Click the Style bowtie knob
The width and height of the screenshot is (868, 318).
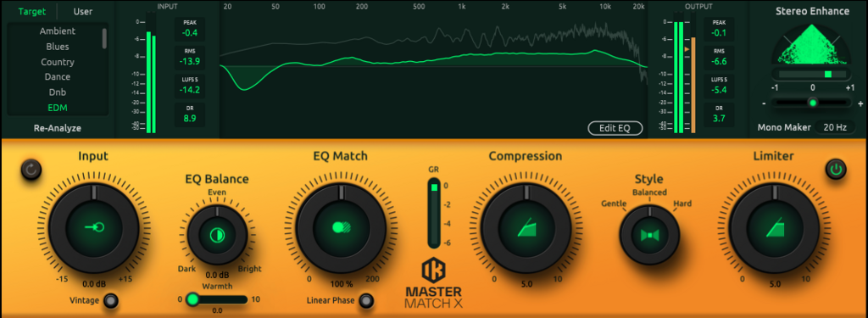tap(649, 235)
